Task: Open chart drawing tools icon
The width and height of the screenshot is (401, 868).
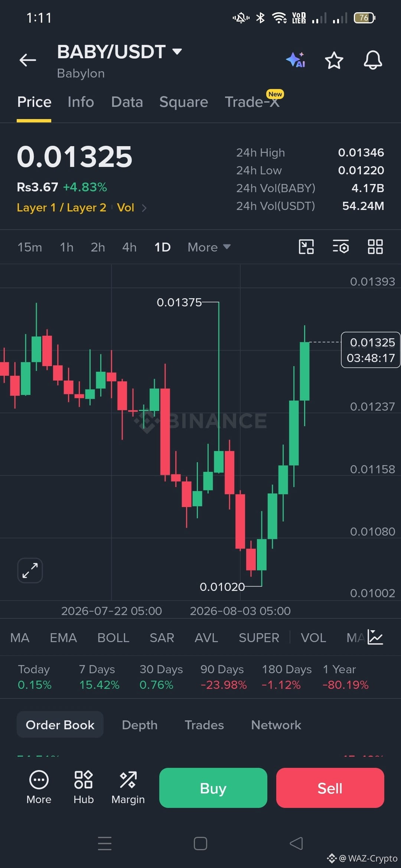Action: [x=306, y=247]
